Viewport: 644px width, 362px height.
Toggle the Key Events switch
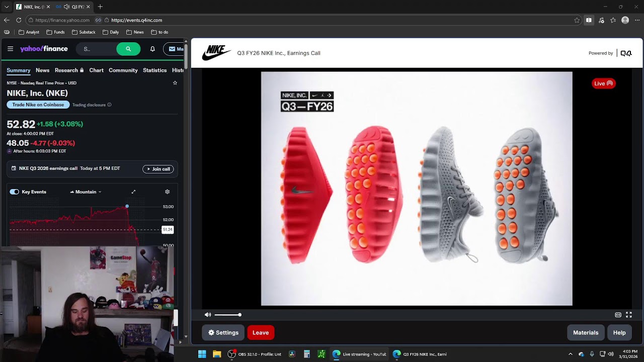click(x=14, y=192)
